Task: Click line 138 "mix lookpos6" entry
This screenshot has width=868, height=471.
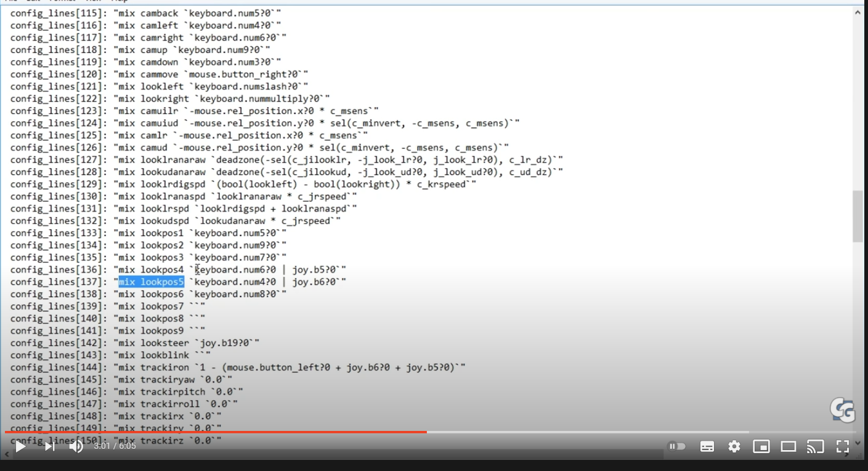Action: 148,294
